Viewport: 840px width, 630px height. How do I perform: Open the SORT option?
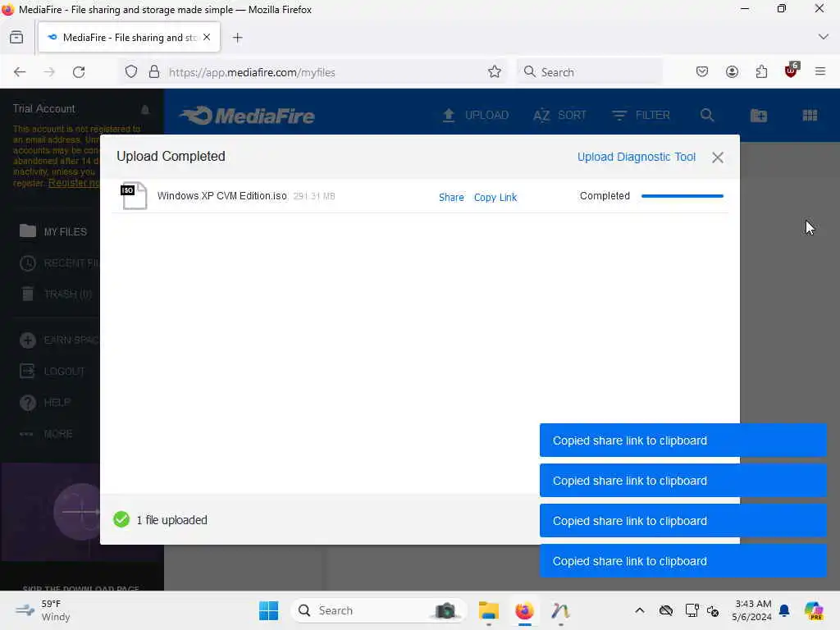(x=559, y=115)
